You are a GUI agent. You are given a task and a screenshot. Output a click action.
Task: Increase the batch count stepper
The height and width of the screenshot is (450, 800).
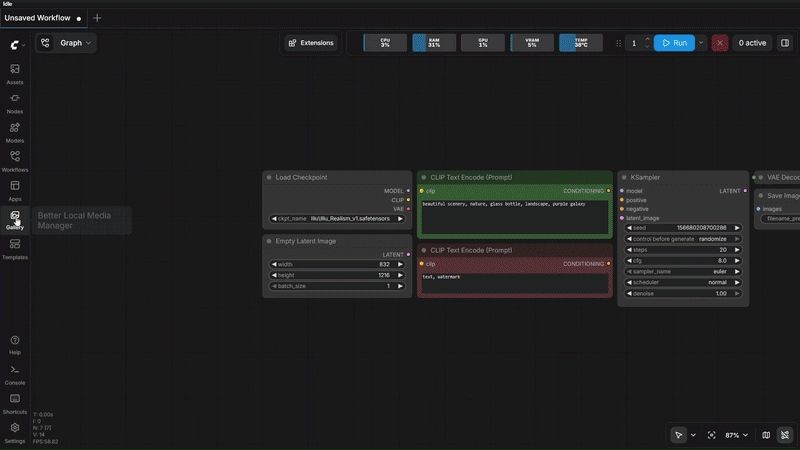(647, 39)
